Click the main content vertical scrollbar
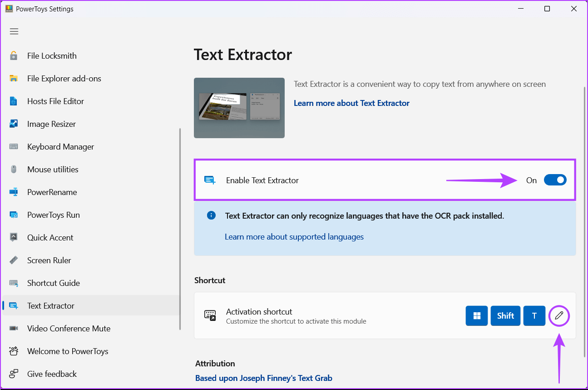The image size is (588, 390). click(584, 221)
